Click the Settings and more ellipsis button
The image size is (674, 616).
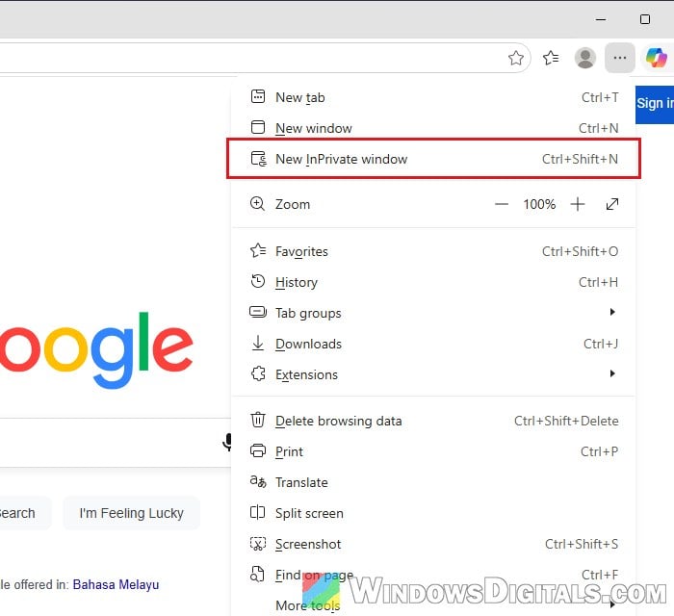[x=619, y=58]
